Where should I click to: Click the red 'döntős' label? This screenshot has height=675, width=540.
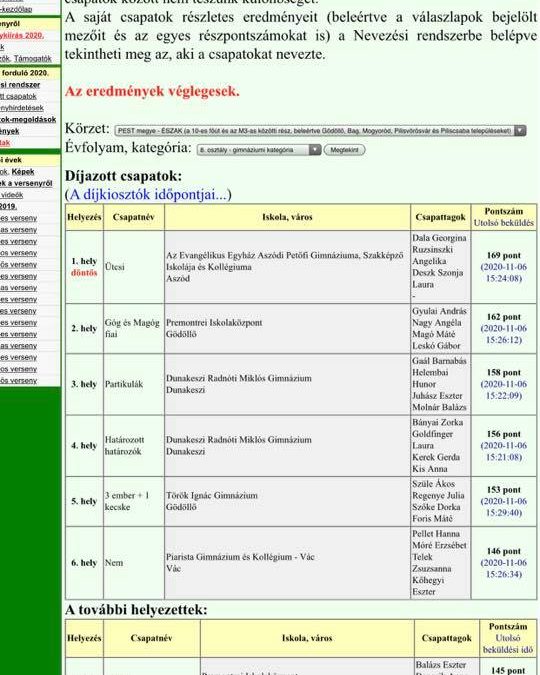click(84, 272)
